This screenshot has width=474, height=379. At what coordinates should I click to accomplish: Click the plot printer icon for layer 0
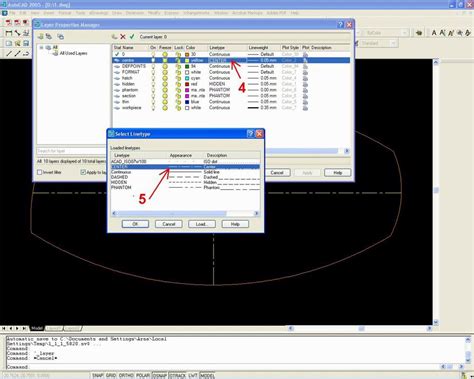tap(305, 54)
